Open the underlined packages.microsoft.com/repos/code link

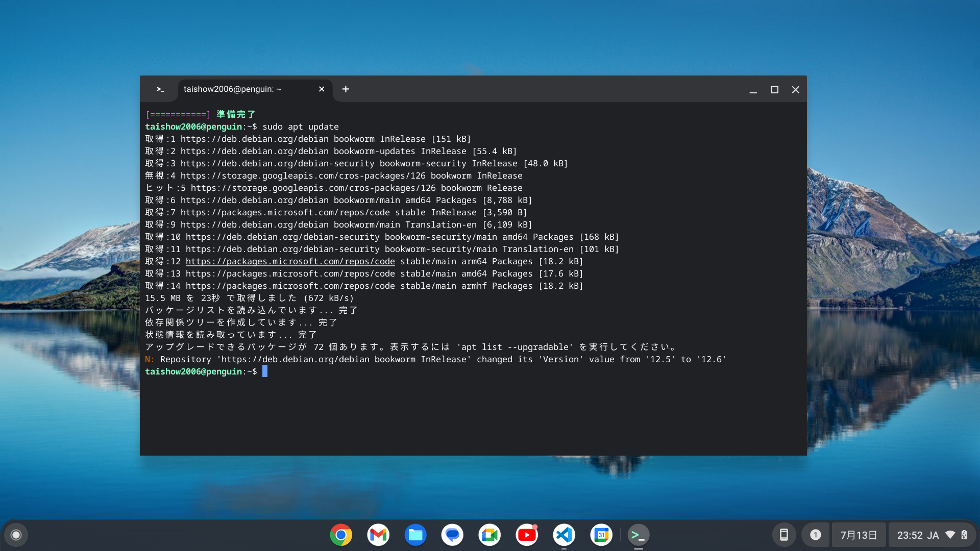click(290, 261)
